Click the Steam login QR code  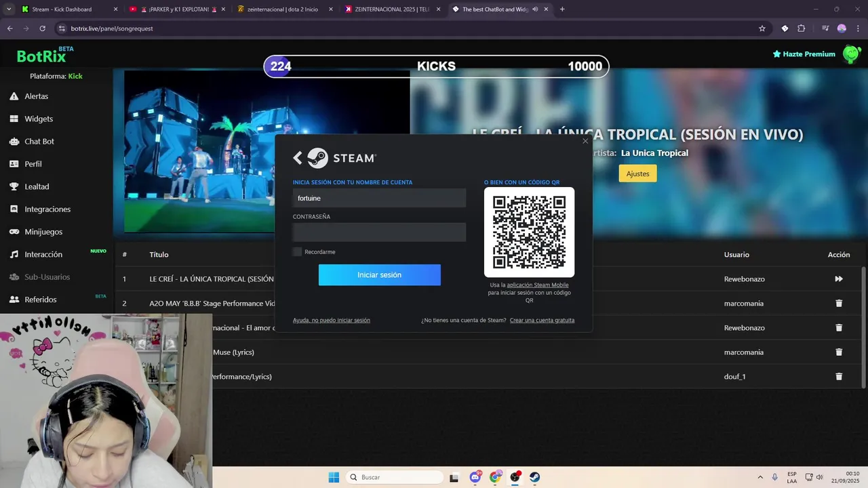(529, 232)
